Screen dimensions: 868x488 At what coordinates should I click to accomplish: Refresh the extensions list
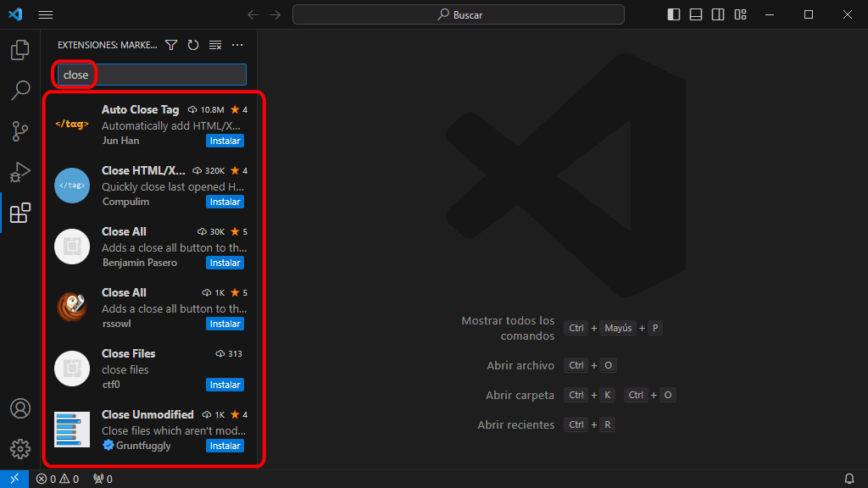click(x=193, y=45)
